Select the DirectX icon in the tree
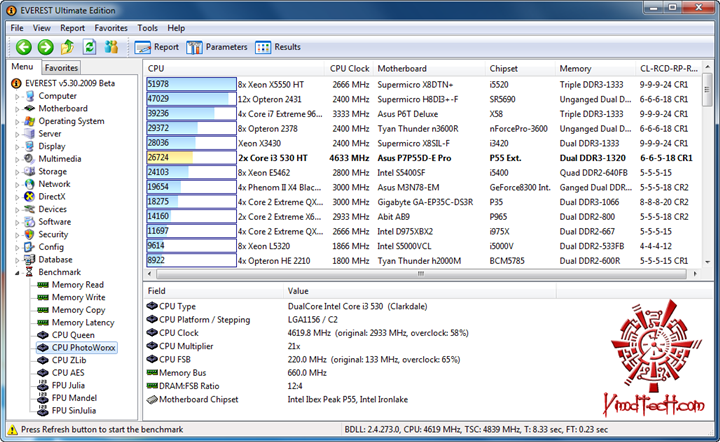Viewport: 720px width, 442px height. pos(30,196)
